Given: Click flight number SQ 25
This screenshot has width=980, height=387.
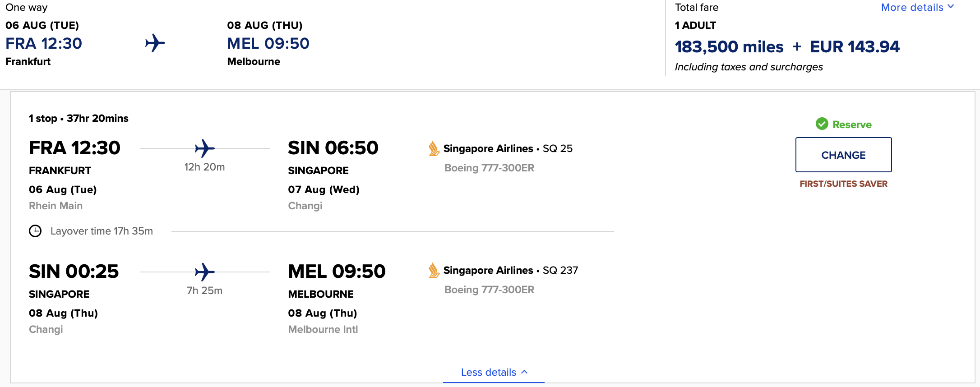Looking at the screenshot, I should click(557, 148).
